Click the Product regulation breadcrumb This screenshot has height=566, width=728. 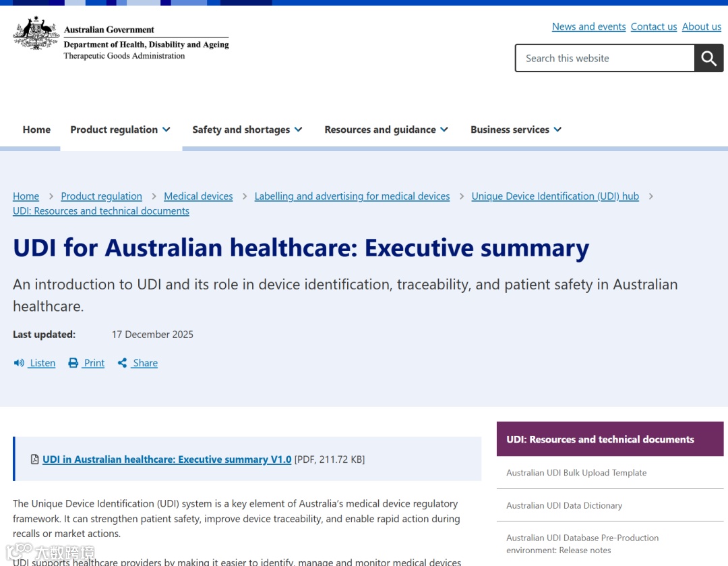click(101, 196)
